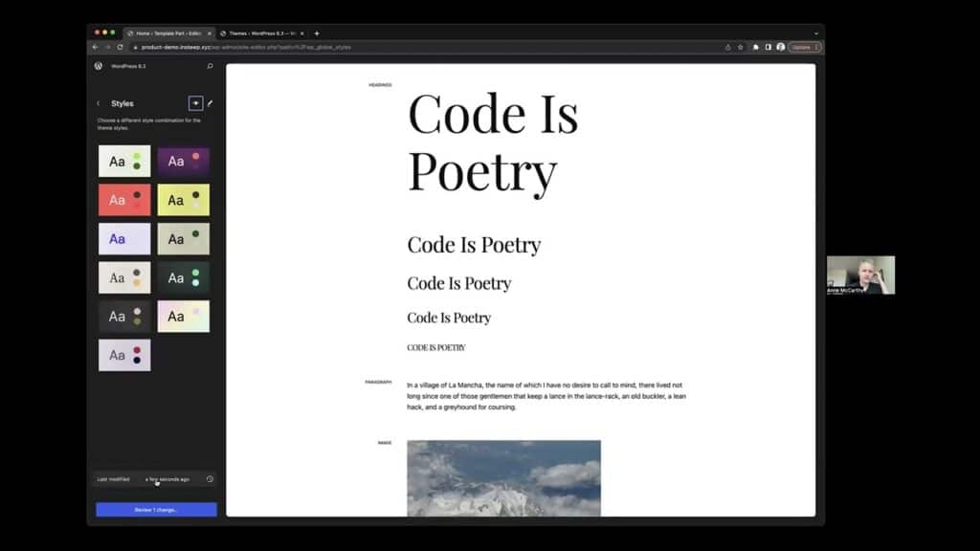Select the white and green style variation
The image size is (980, 551).
pos(124,161)
